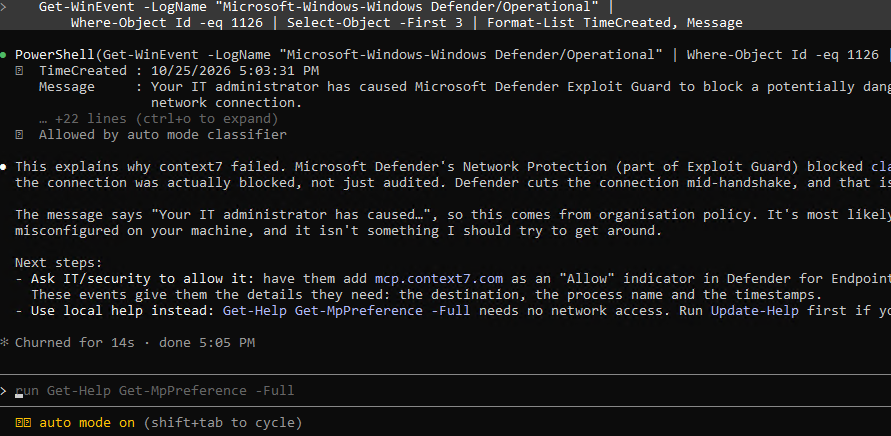Click the prompt chevron before the input line

[4, 391]
